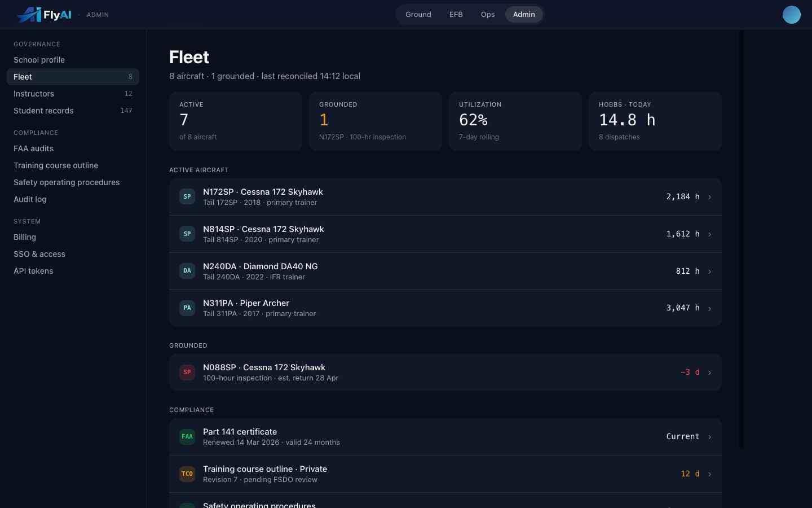Open Safety operating procedures in sidebar

(73, 182)
